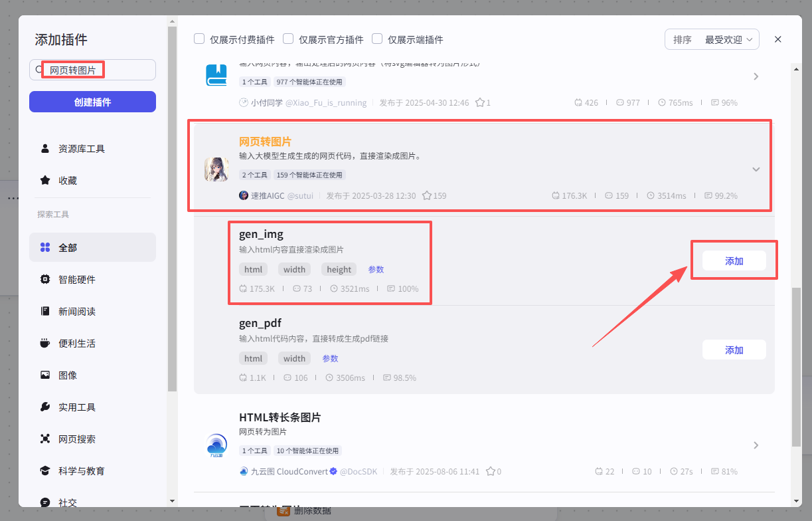Open the 排序 最受欢迎 sort dropdown
Viewport: 812px width, 521px height.
tap(712, 39)
